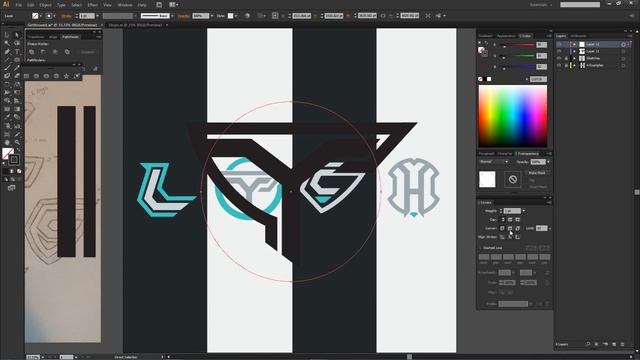The height and width of the screenshot is (360, 640).
Task: Click red channel slider in Color panel
Action: 517,45
